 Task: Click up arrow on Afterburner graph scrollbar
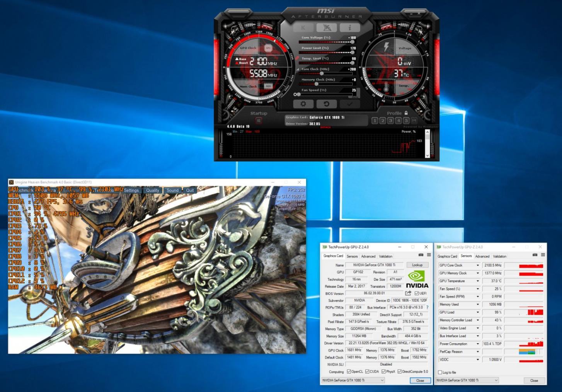427,132
